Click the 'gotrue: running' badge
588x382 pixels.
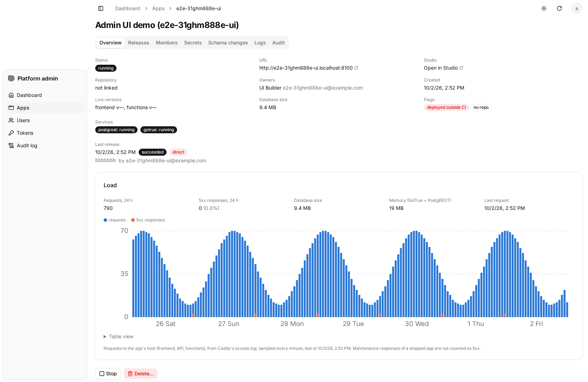coord(159,130)
